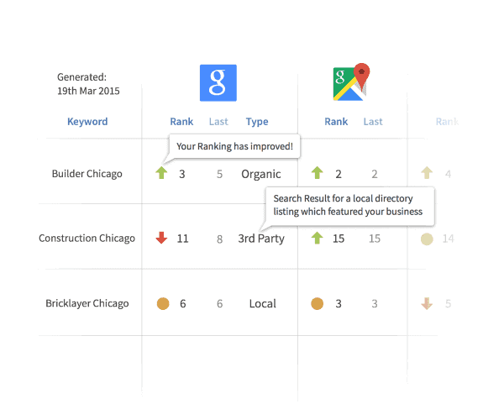Screen dimensions: 504x420
Task: Click orange dot next to Bricklayer Maps rank 3
Action: (x=318, y=303)
